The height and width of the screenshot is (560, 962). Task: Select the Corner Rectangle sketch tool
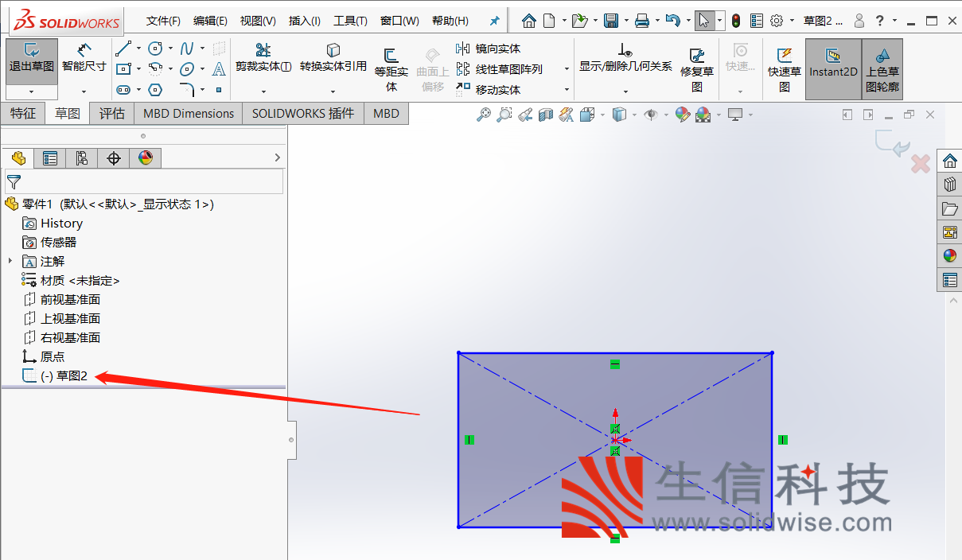tap(123, 69)
